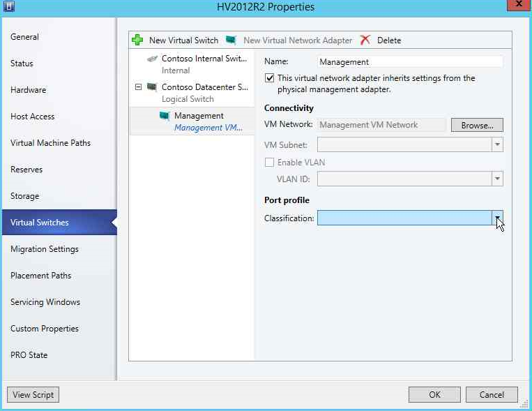Select Contoso Internal Switch tree row
Viewport: 532px width, 411px height.
[192, 64]
